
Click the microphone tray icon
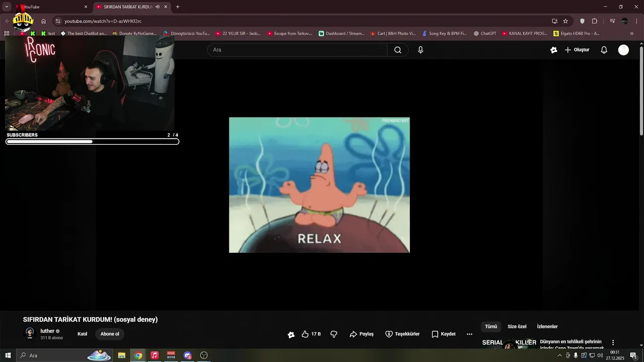[x=576, y=355]
